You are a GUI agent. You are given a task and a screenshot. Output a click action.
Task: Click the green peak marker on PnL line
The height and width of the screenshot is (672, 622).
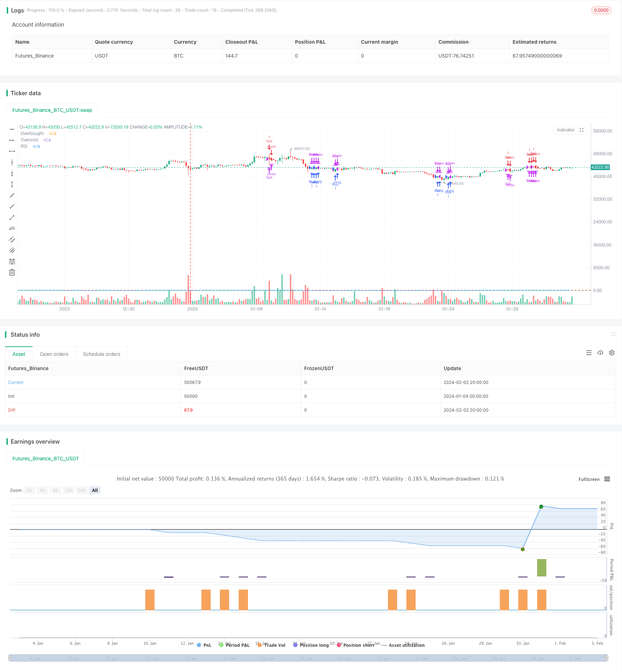pos(541,506)
